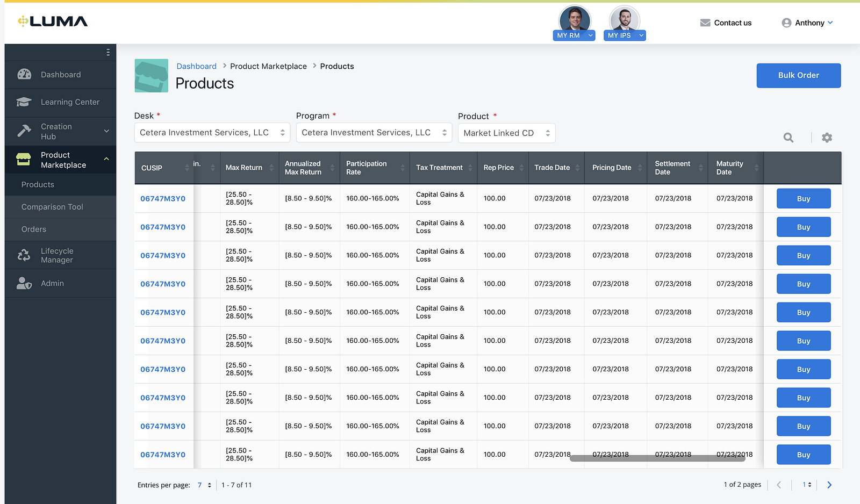Sort by Participation Rate column header

367,168
